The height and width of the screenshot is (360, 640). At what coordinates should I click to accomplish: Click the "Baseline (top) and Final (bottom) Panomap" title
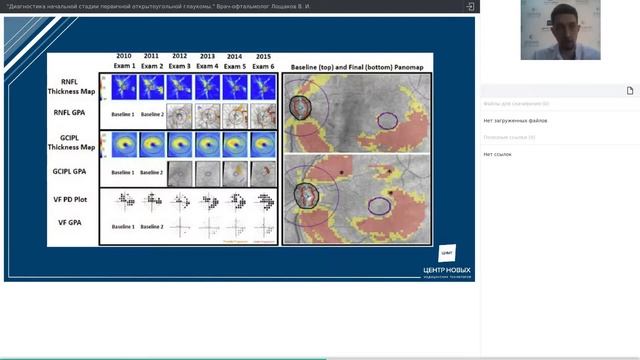(357, 67)
